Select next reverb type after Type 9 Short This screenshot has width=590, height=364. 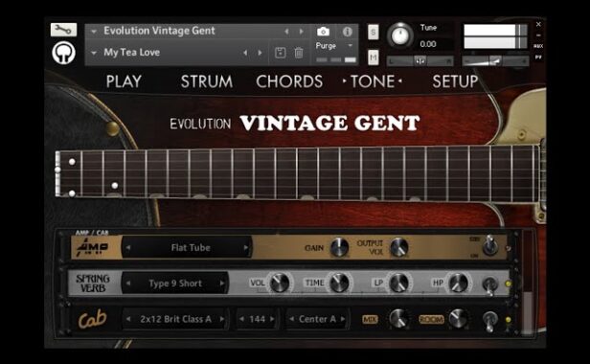(222, 284)
